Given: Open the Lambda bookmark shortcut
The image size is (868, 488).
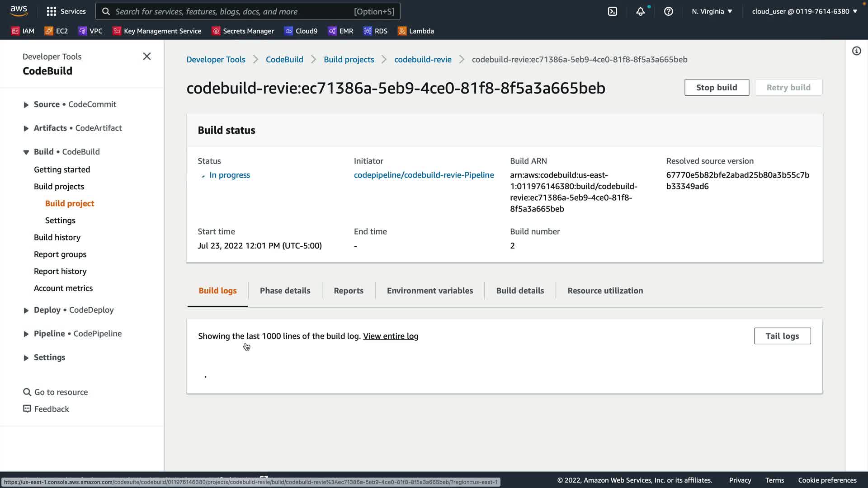Looking at the screenshot, I should [416, 31].
